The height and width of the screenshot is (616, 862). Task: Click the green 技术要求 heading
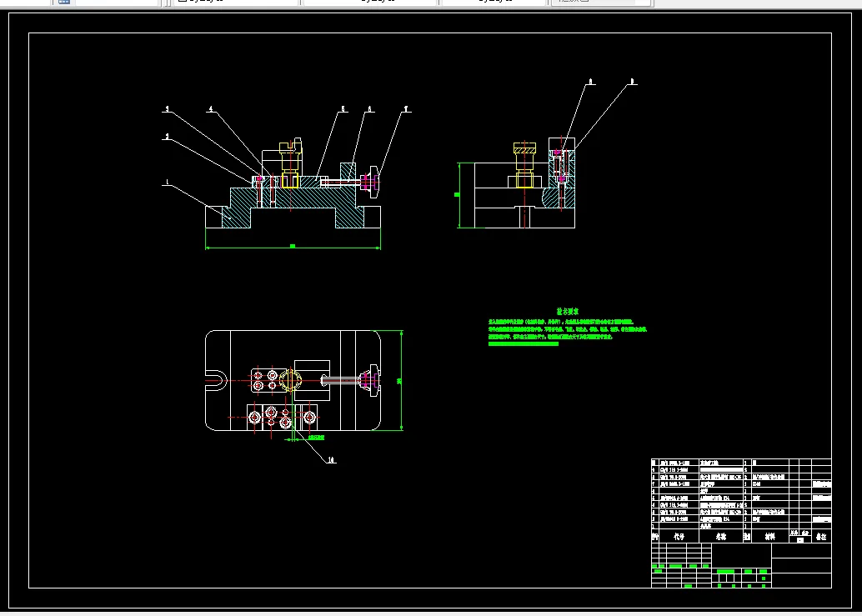(x=568, y=311)
